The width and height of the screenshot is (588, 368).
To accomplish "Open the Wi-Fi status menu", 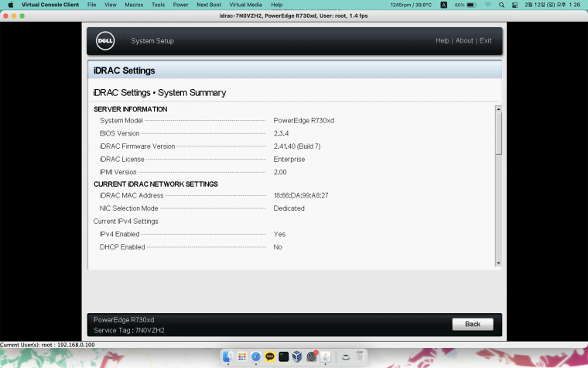I will click(x=488, y=5).
